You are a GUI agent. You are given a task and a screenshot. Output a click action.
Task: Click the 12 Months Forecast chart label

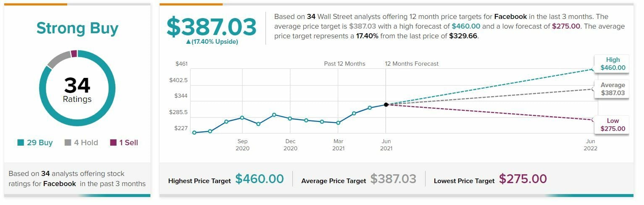412,64
